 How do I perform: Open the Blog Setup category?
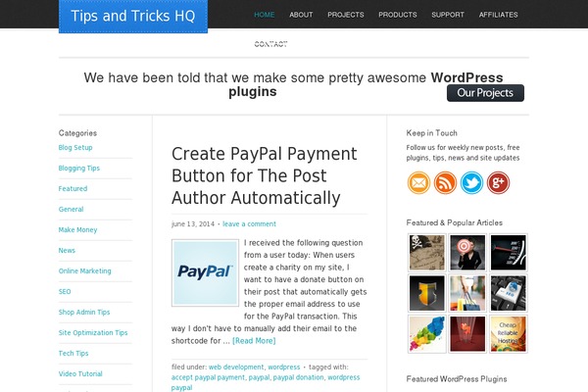75,147
